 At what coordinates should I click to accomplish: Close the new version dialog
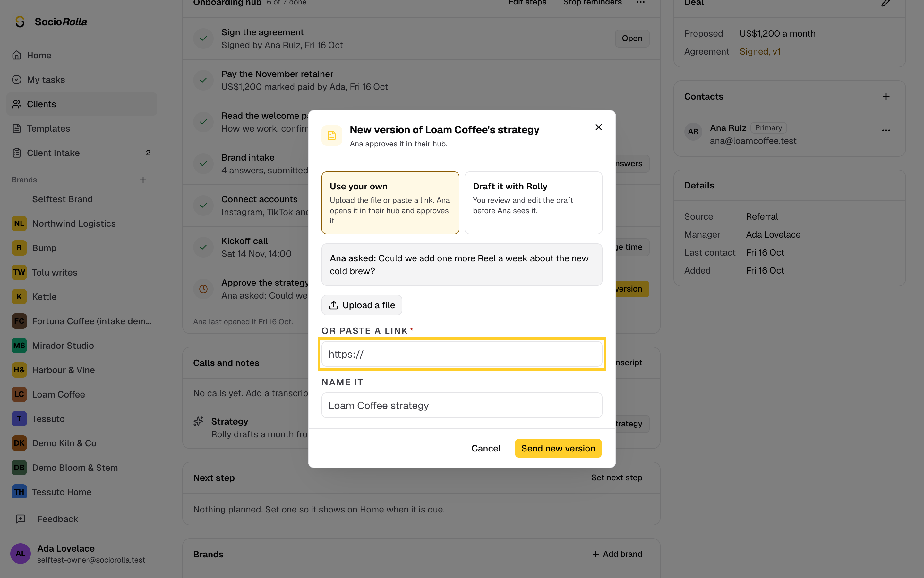598,127
